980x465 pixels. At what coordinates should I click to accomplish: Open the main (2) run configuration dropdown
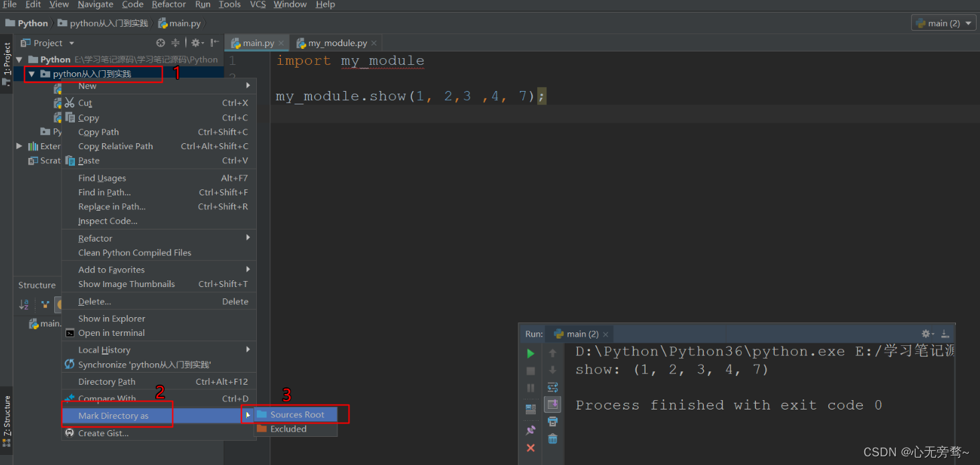click(943, 23)
